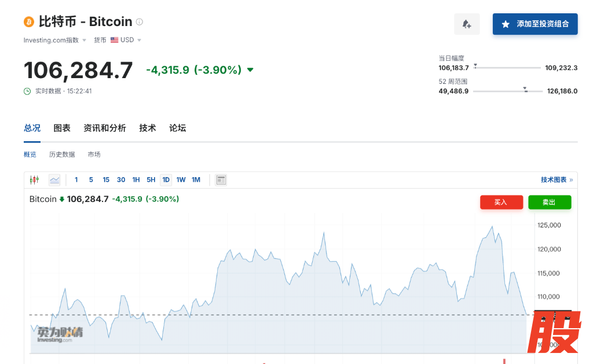Expand 技术图表 advanced chart link
593x364 pixels.
(557, 180)
